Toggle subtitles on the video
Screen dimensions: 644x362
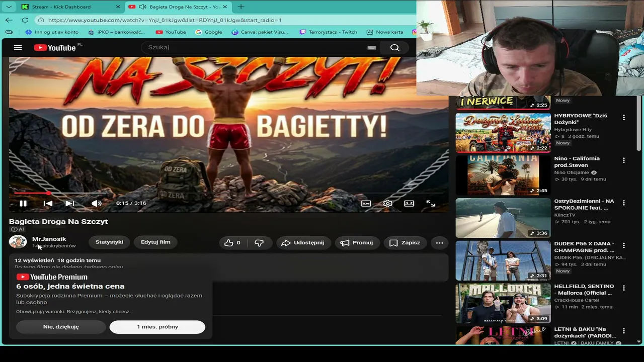click(x=366, y=204)
